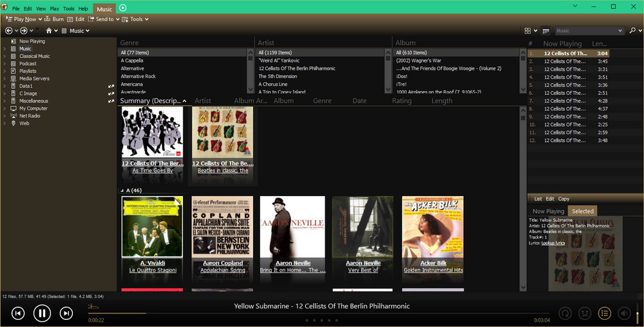Toggle the Now Playing list button
Viewport: 644px width, 327px height.
pyautogui.click(x=605, y=313)
